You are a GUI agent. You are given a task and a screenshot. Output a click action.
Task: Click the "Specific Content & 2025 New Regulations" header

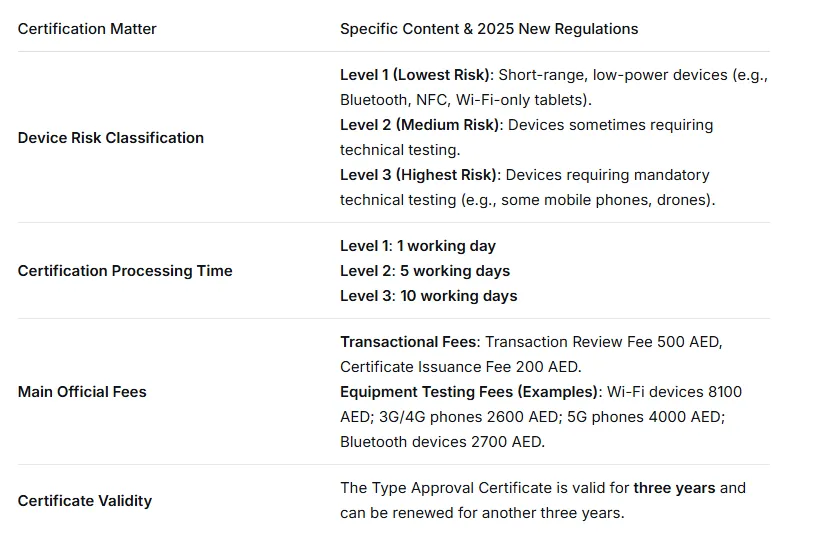pos(489,29)
